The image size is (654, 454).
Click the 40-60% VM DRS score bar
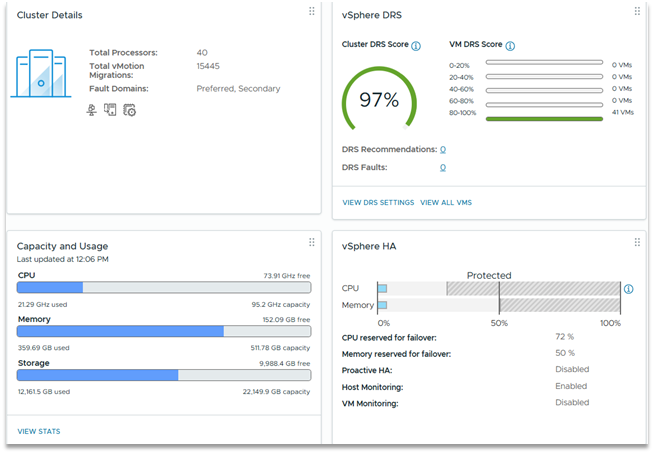544,91
